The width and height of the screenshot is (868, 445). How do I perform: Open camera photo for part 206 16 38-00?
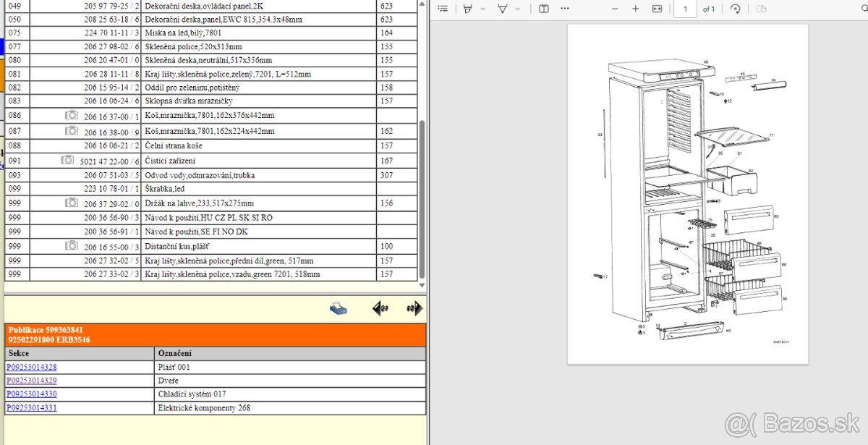click(x=72, y=131)
